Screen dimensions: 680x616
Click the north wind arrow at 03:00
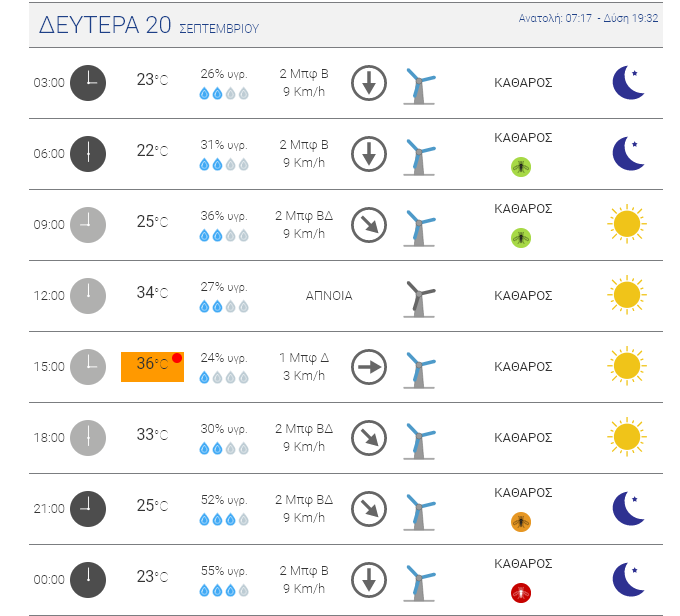[x=369, y=83]
